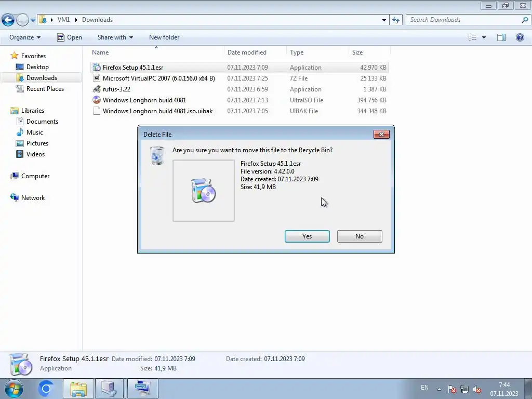Click the Change your view icon
The image size is (532, 399).
473,37
